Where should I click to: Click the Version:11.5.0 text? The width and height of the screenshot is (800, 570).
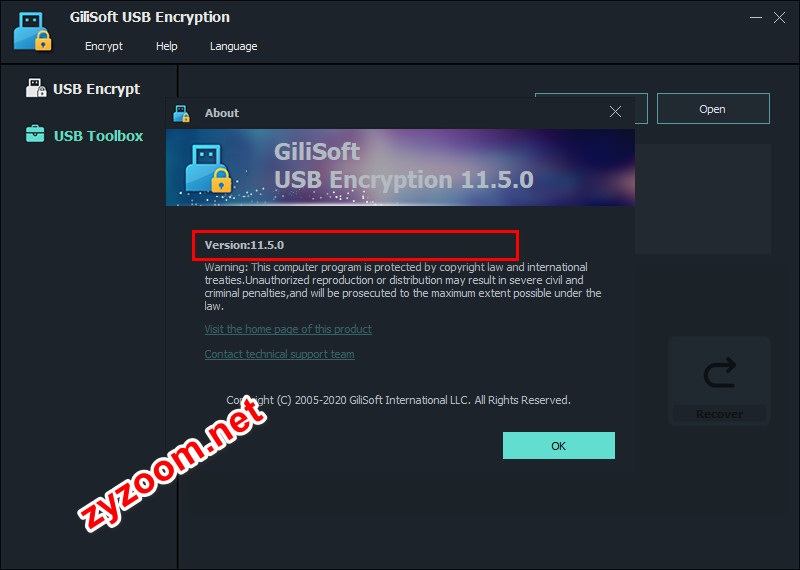244,245
